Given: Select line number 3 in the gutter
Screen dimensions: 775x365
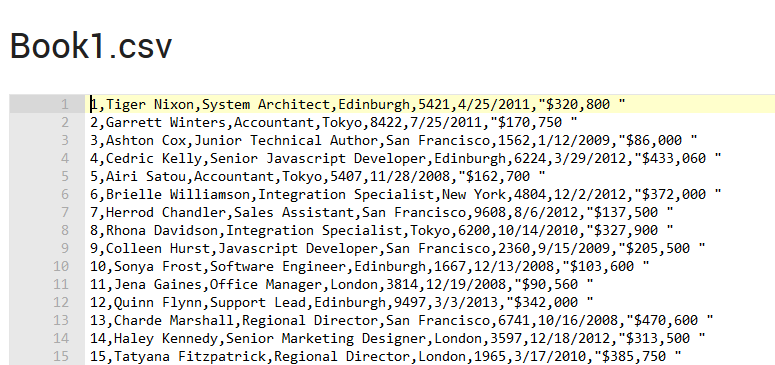Looking at the screenshot, I should point(64,140).
